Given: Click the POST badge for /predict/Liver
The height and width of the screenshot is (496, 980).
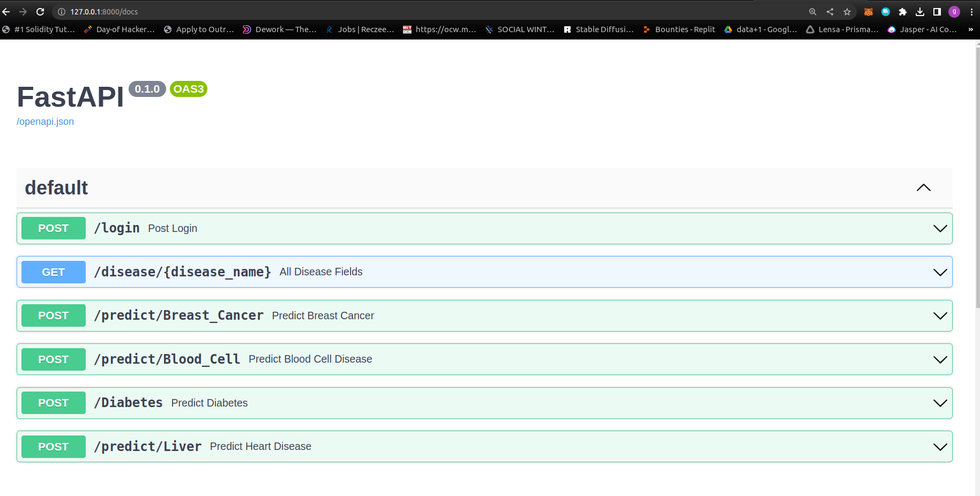Looking at the screenshot, I should coord(54,447).
